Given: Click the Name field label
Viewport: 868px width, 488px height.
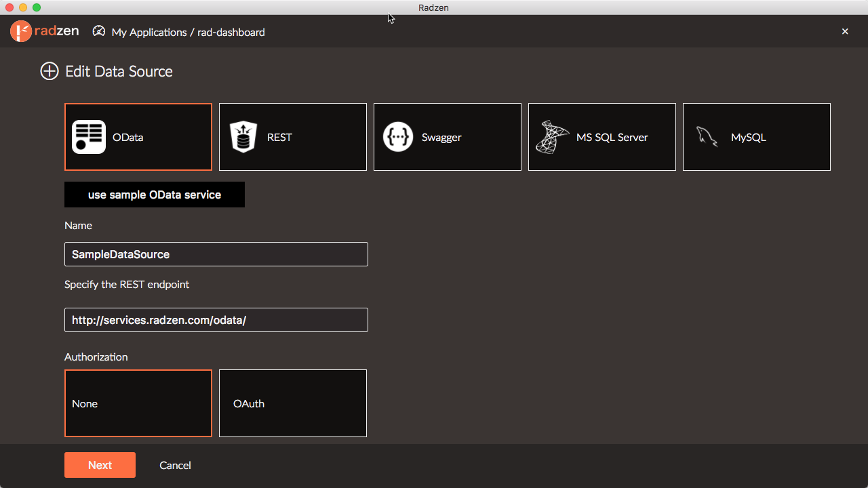Looking at the screenshot, I should (x=78, y=225).
